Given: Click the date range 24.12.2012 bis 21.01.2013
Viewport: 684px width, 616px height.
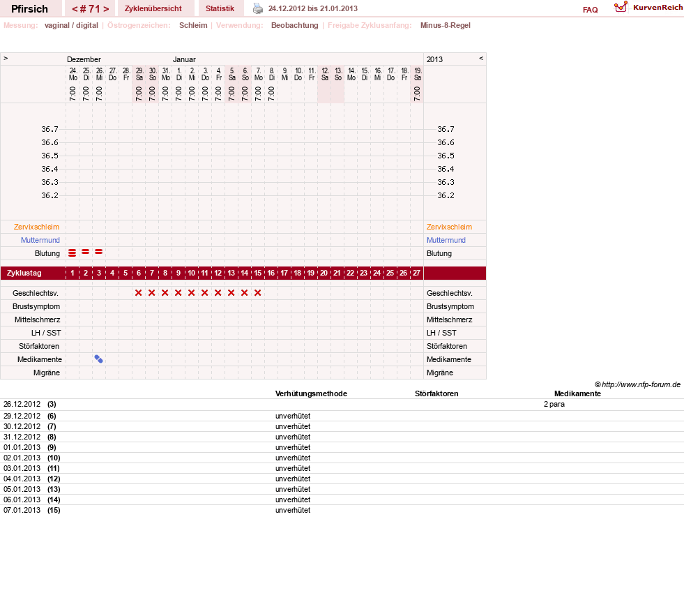Looking at the screenshot, I should [x=313, y=8].
